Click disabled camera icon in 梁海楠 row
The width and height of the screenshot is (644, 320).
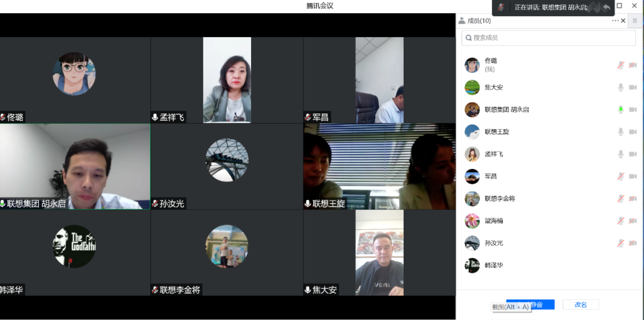633,220
